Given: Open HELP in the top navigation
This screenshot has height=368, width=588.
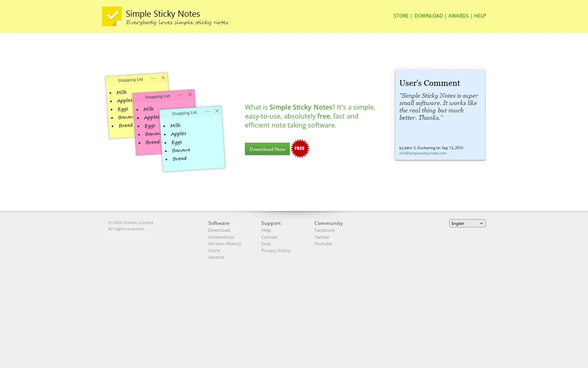Looking at the screenshot, I should tap(480, 16).
